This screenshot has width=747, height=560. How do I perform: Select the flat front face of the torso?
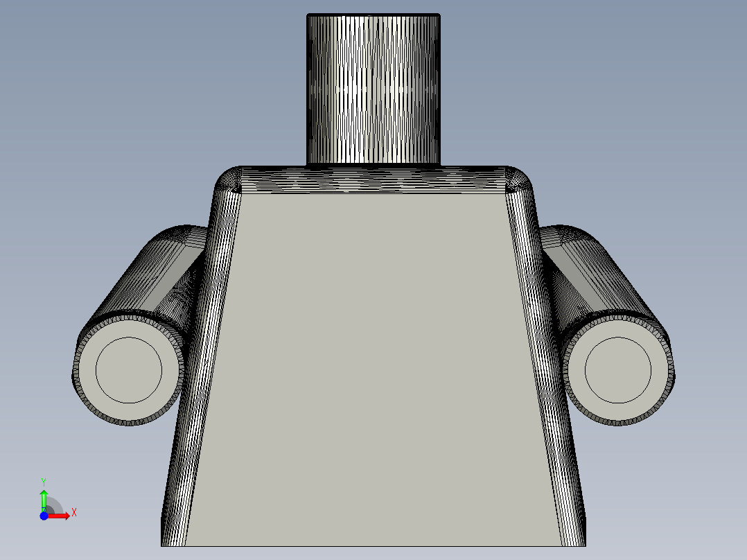[373, 369]
